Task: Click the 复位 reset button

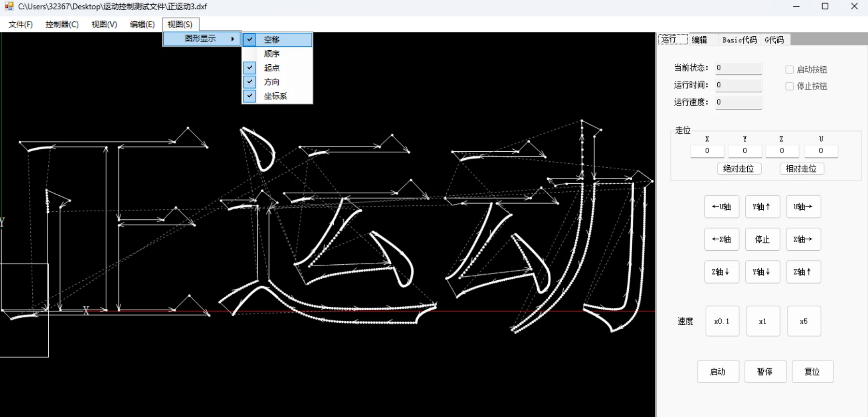Action: 812,372
